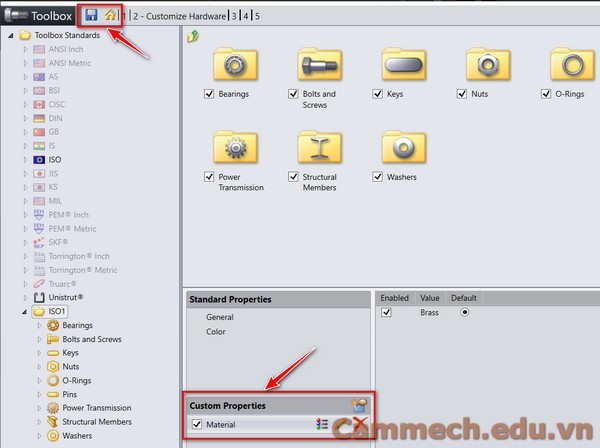Screen dimensions: 600x448
Task: Open the Washers folder icon
Action: click(x=404, y=147)
